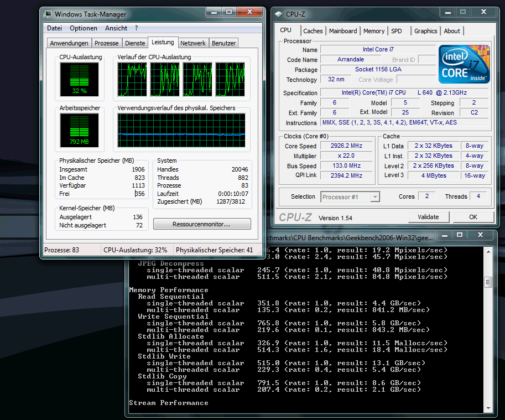
Task: Click the CPU-Auslastung: 32% status bar entry
Action: pos(136,250)
